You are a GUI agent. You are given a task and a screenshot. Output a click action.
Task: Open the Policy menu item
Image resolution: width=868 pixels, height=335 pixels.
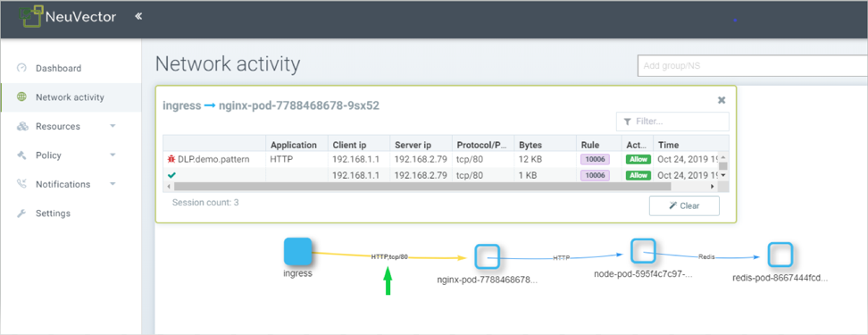point(48,155)
